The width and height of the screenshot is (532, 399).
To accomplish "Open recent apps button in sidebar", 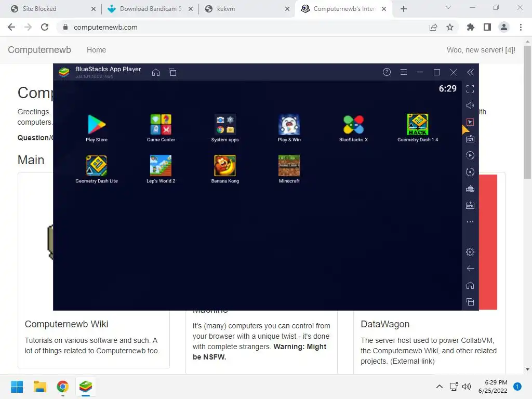I will pyautogui.click(x=470, y=302).
